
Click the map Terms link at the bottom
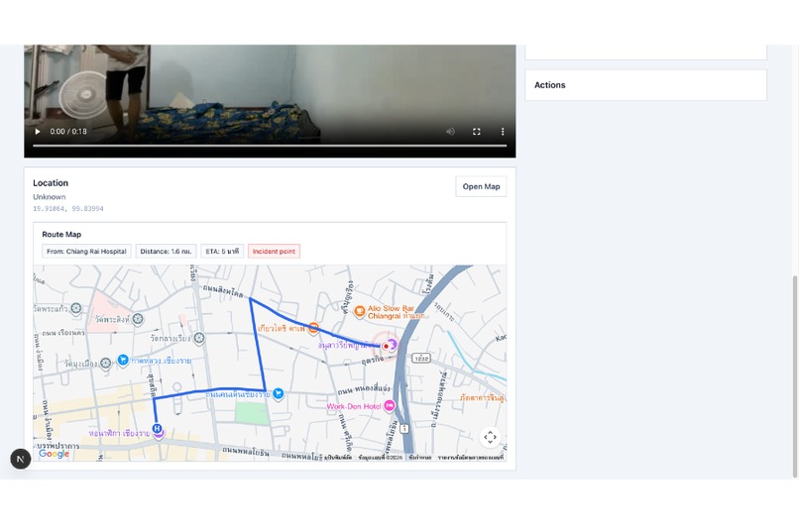coord(420,457)
